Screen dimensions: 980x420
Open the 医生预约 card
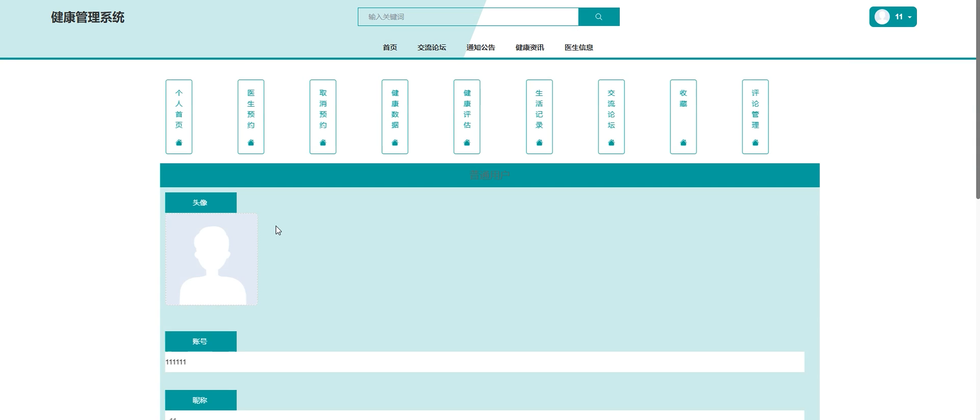click(x=251, y=116)
